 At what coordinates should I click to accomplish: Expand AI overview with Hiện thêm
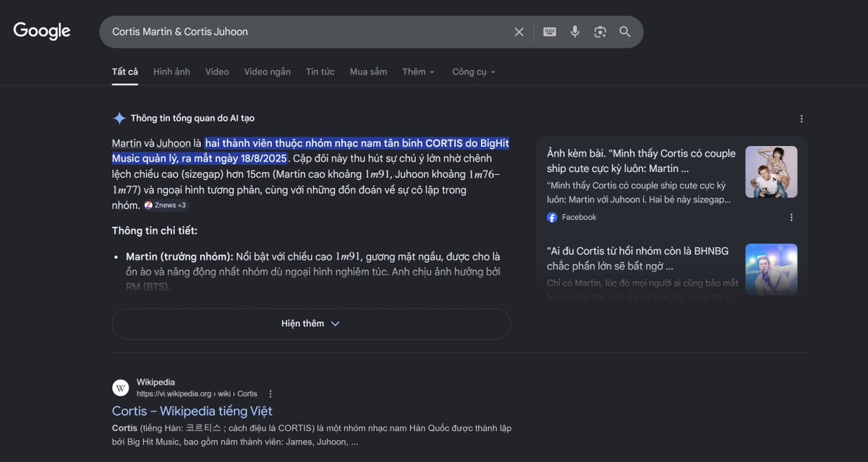(311, 324)
